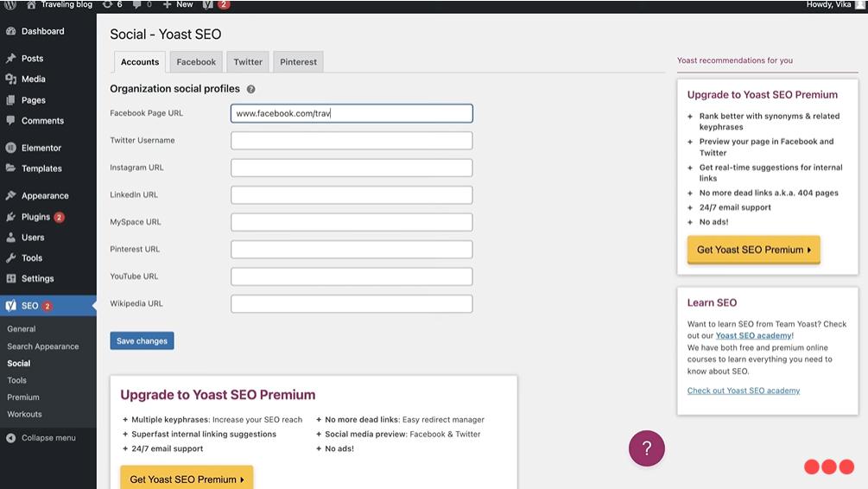
Task: Click Get Yoast SEO Premium in right sidebar
Action: (753, 250)
